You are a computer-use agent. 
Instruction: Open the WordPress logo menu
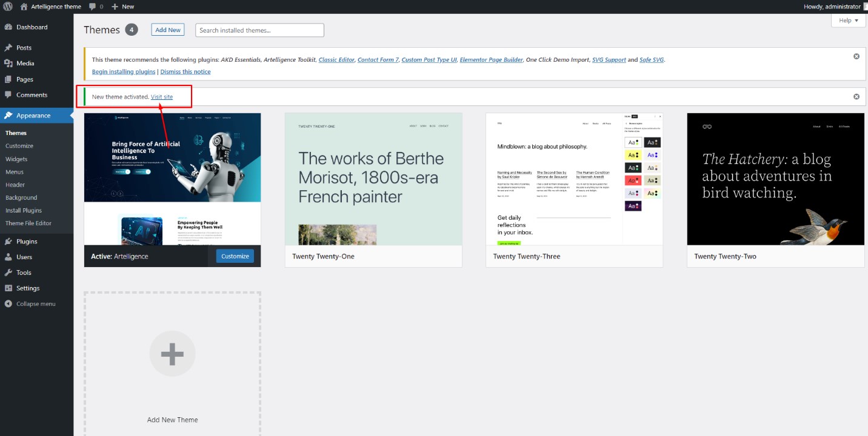click(x=8, y=7)
